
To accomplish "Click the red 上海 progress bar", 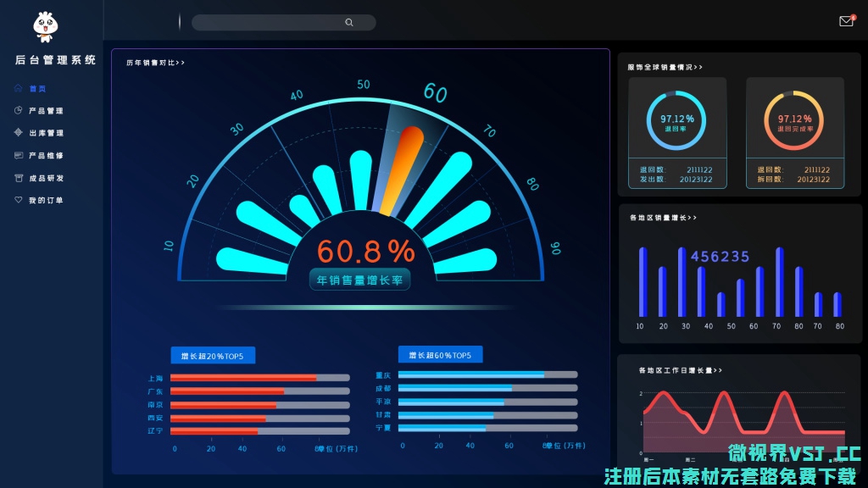I will pos(243,378).
